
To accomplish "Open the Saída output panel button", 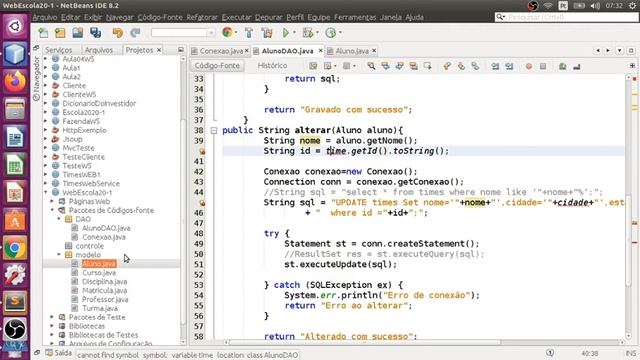I will coord(59,353).
